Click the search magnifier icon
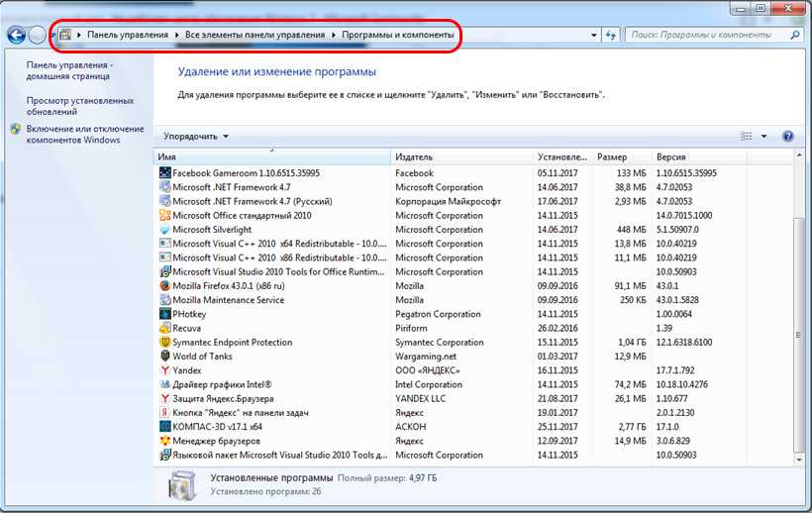This screenshot has width=812, height=513. tap(795, 36)
